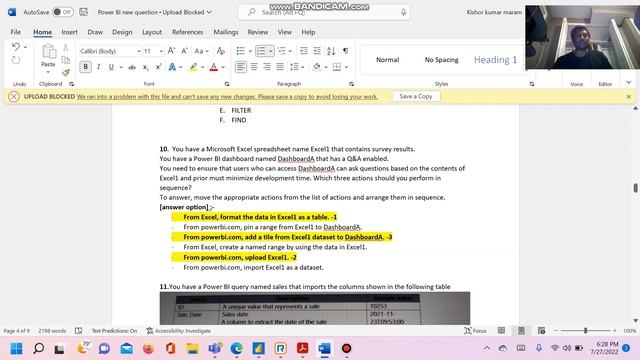Image resolution: width=640 pixels, height=360 pixels.
Task: Click the Paste clipboard icon
Action: coord(48,52)
